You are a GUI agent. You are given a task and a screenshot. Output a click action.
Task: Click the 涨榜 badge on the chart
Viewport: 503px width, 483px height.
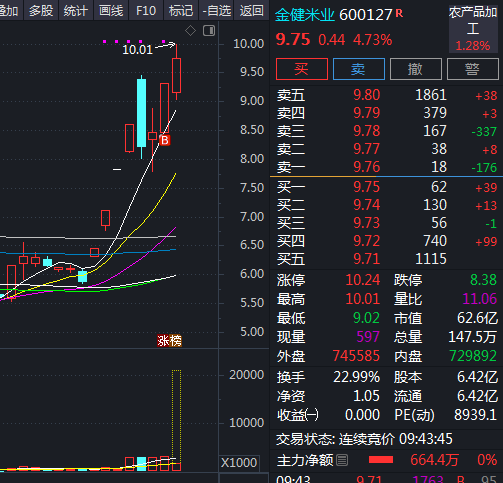click(x=169, y=341)
